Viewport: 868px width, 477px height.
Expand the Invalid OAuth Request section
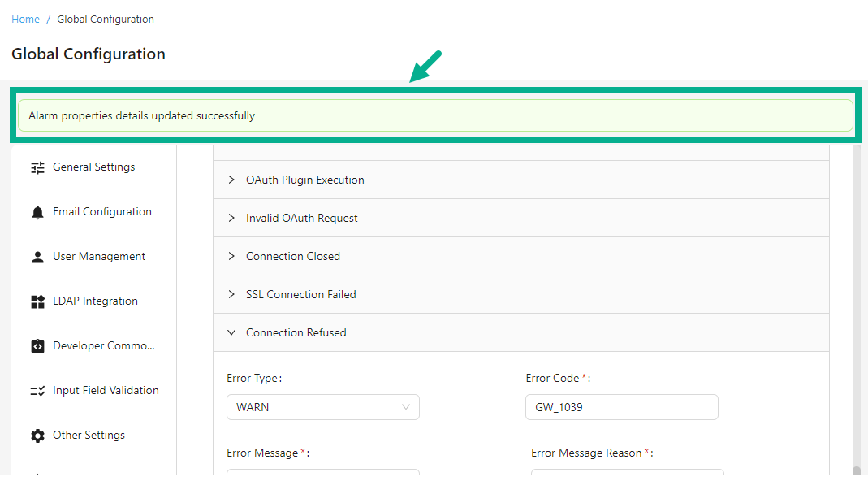coord(231,218)
